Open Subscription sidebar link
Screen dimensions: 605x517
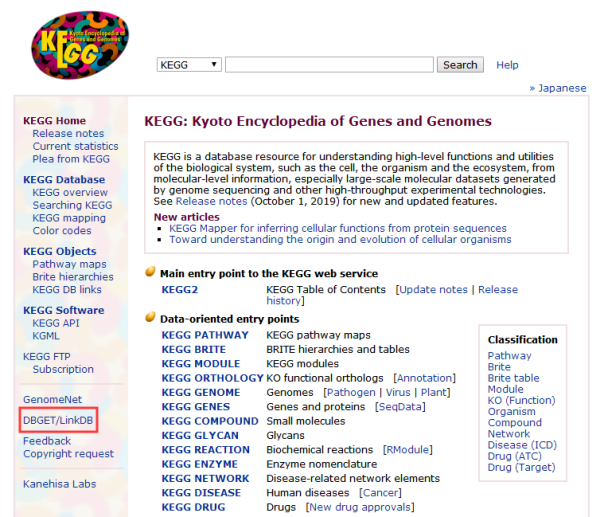[63, 370]
